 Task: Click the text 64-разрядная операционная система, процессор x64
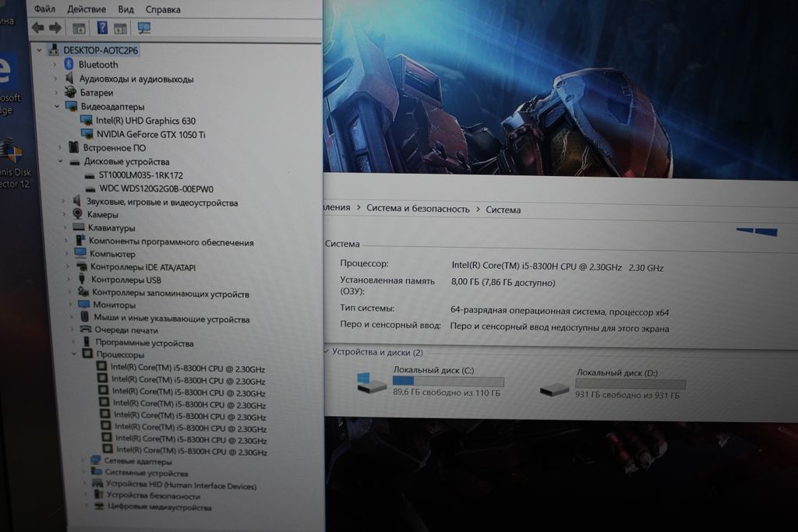pyautogui.click(x=560, y=312)
